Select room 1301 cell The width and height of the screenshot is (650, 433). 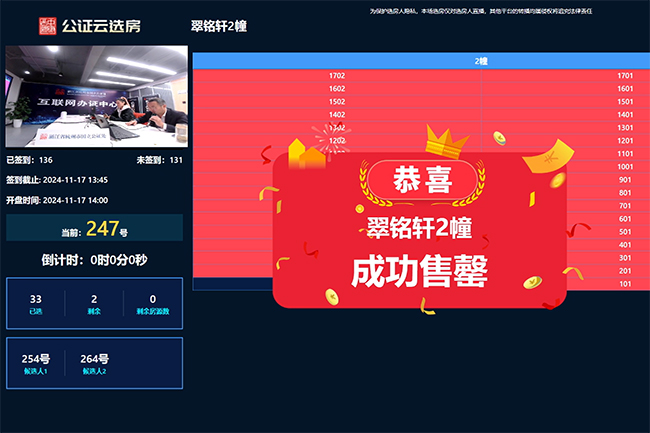click(566, 128)
